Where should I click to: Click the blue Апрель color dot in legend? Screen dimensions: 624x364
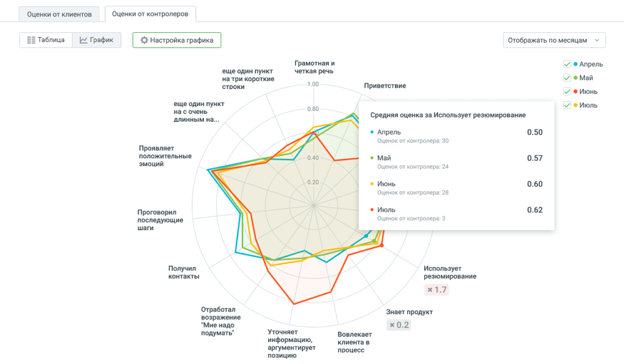click(x=575, y=64)
